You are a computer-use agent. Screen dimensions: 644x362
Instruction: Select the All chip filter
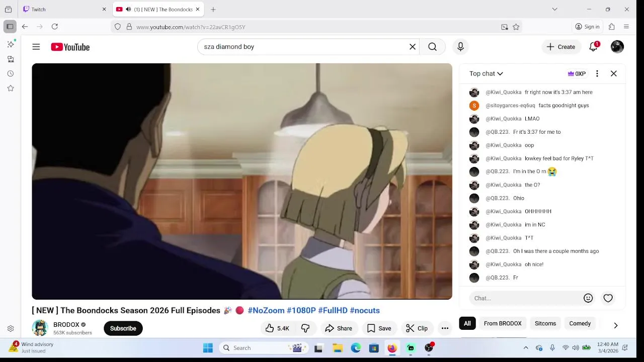point(467,323)
